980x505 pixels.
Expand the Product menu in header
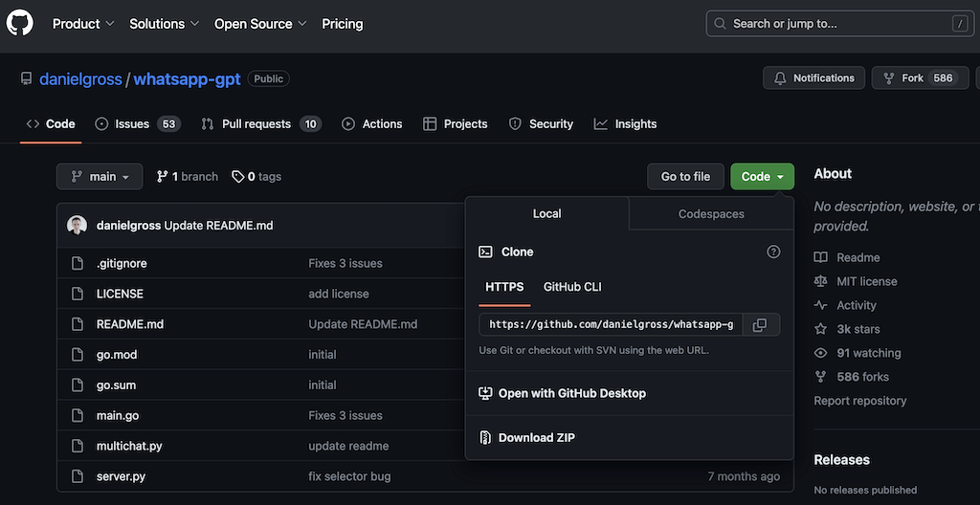coord(83,24)
